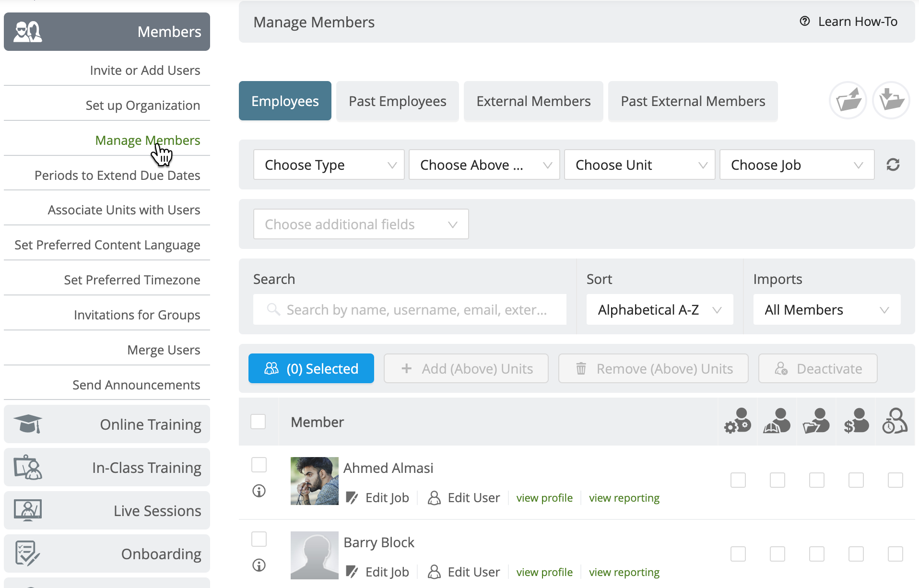Click view profile for Ahmed Almasi
Viewport: 919px width, 588px height.
(x=544, y=498)
